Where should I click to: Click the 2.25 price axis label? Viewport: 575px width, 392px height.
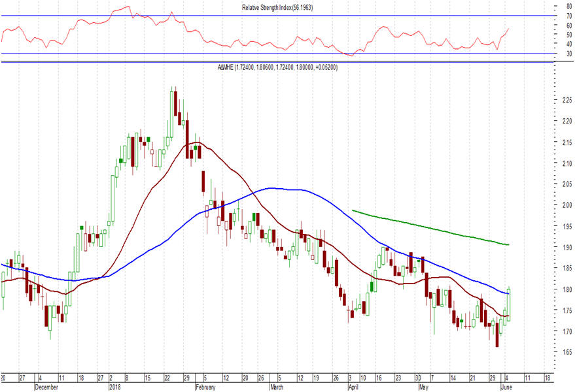[x=567, y=100]
